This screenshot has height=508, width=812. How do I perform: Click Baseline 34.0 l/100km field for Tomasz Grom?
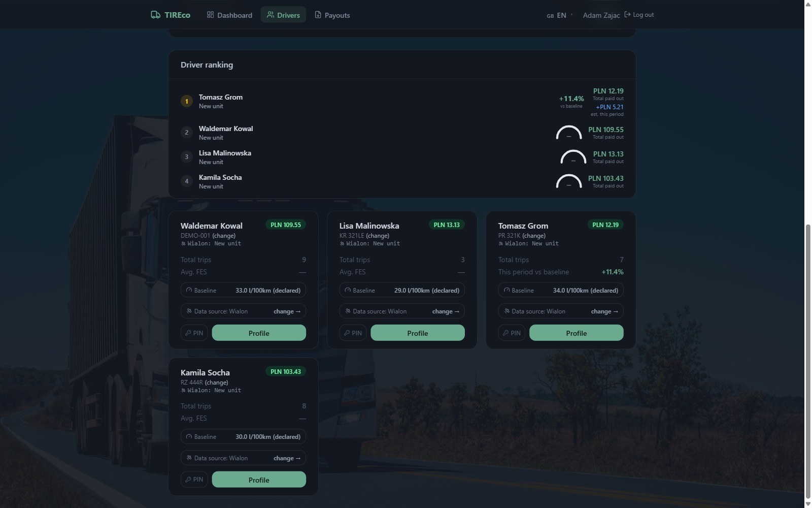coord(561,291)
